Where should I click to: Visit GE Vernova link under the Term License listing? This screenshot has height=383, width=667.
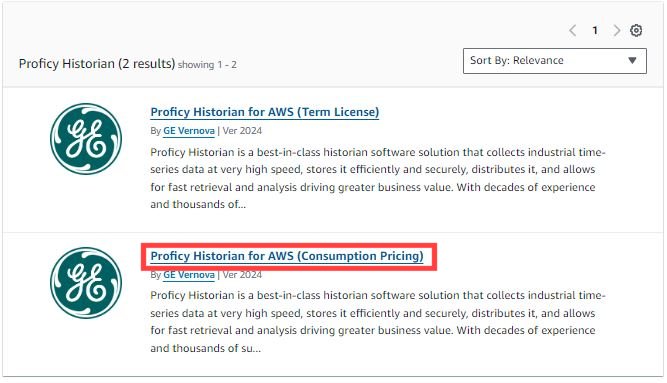189,131
